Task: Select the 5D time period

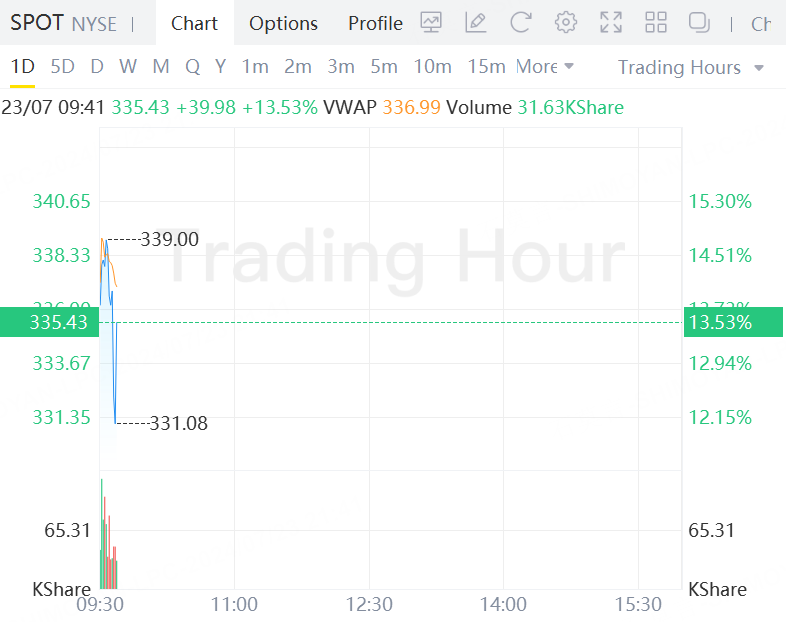Action: coord(63,66)
